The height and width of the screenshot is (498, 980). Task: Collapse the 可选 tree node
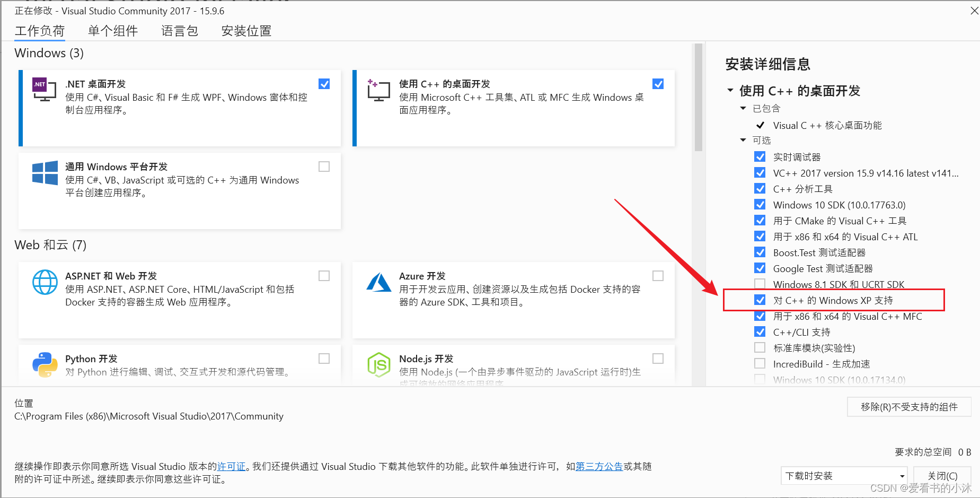[743, 140]
